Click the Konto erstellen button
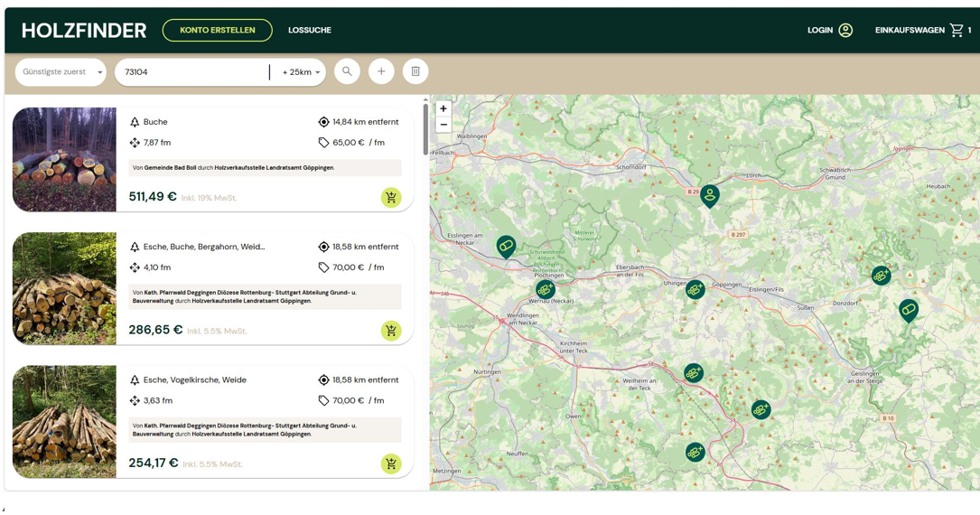The height and width of the screenshot is (515, 980). pyautogui.click(x=217, y=31)
